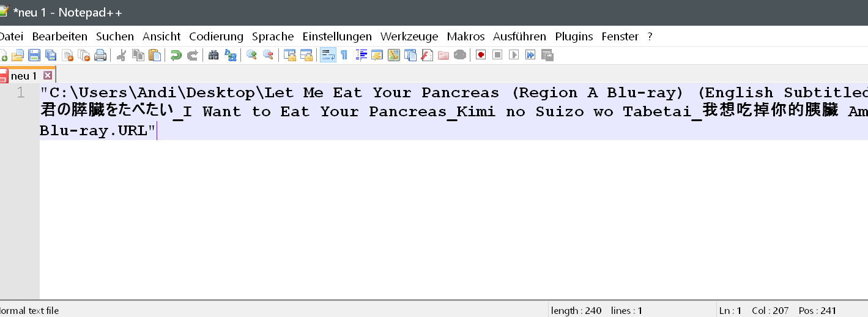Redo with the gray arrow icon
Image resolution: width=868 pixels, height=317 pixels.
coord(192,55)
